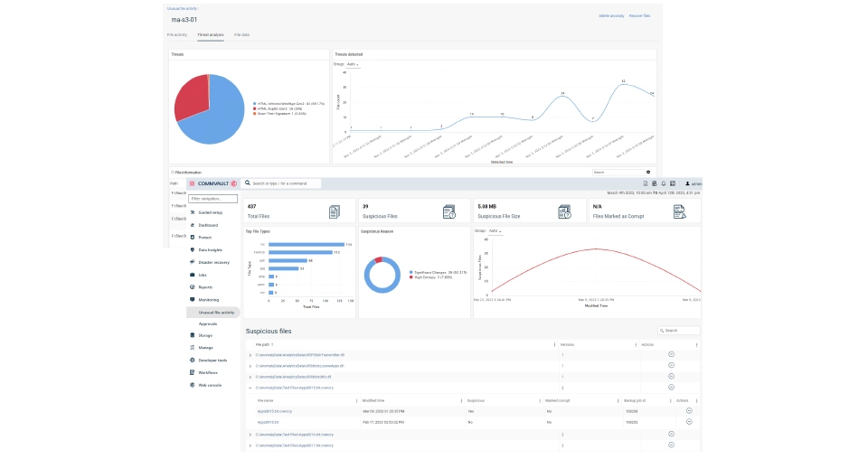Click the Recover files link
Viewport: 868px width, 459px height.
639,16
